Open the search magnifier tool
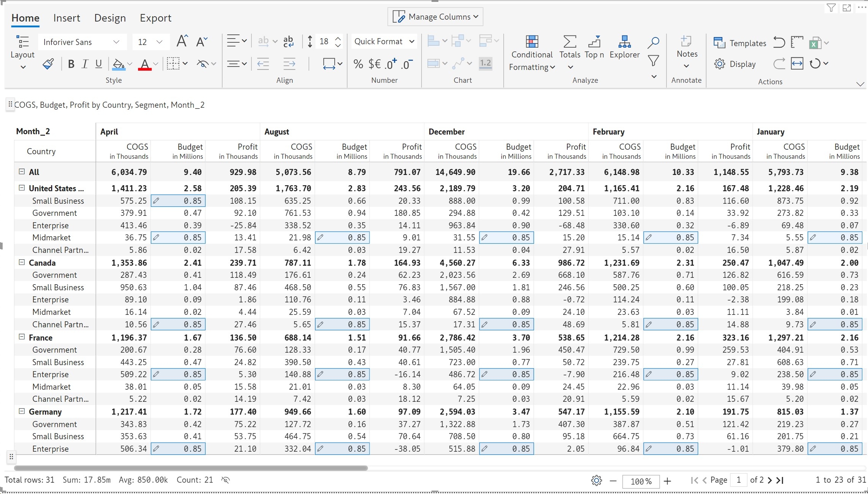868x494 pixels. tap(653, 42)
